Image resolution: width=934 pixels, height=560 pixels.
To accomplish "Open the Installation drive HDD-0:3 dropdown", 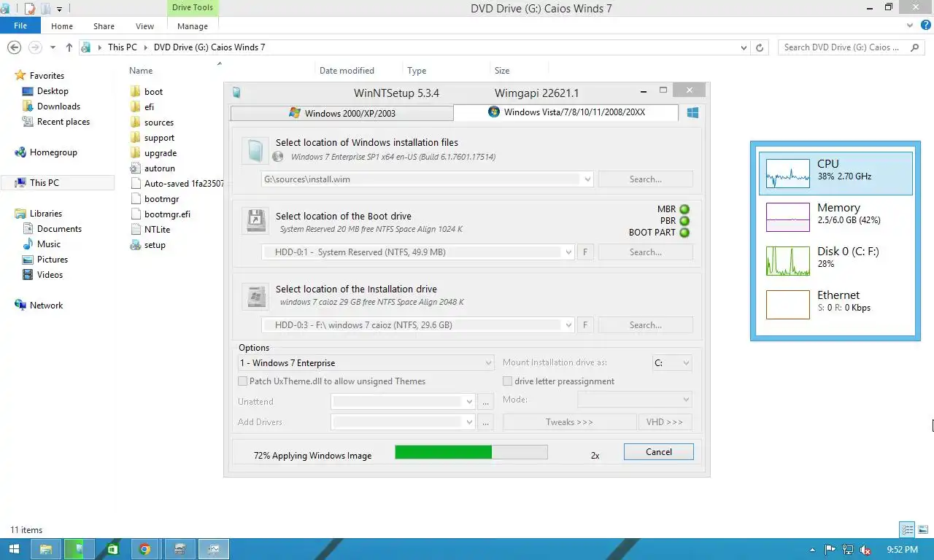I will click(568, 325).
